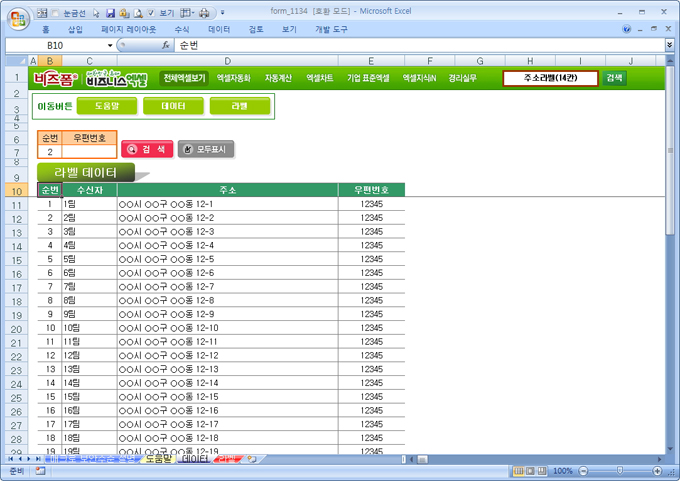Toggle the 눈금선 gridlines checkbox
The width and height of the screenshot is (680, 481).
pos(54,13)
